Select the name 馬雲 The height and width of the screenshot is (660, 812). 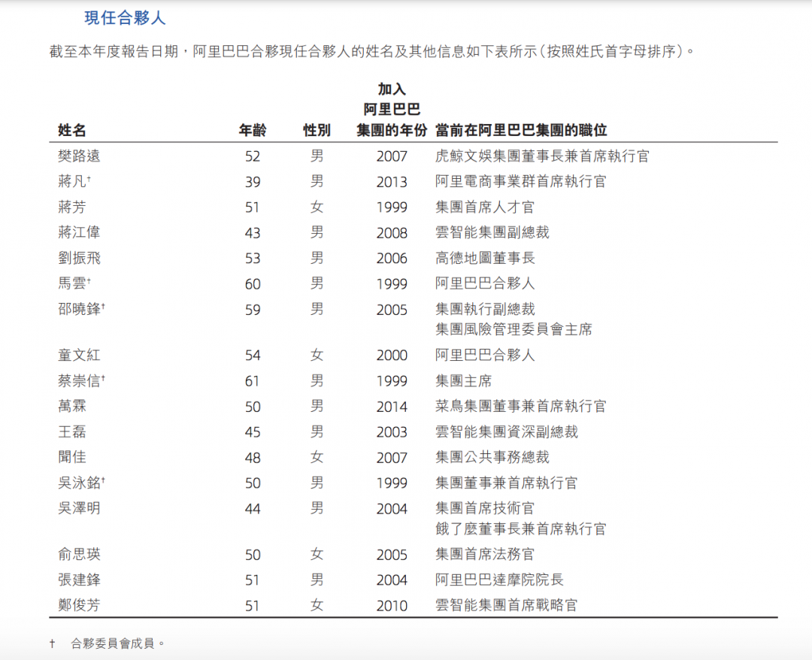click(x=72, y=283)
